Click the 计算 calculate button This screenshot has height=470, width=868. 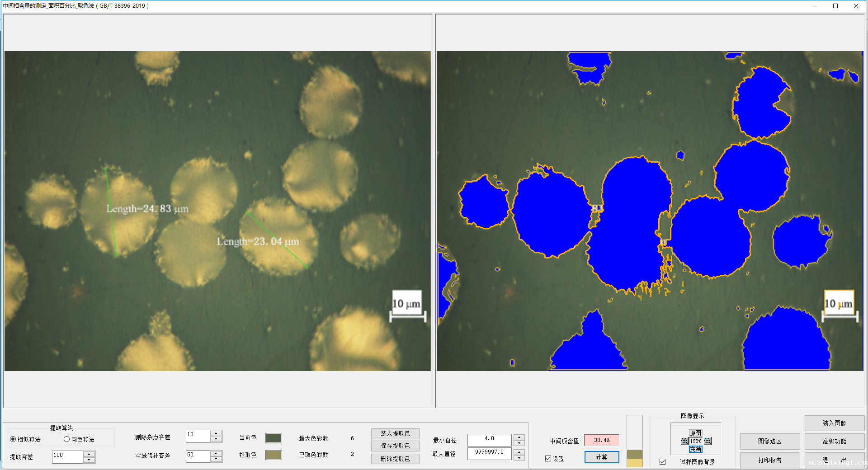(x=601, y=457)
